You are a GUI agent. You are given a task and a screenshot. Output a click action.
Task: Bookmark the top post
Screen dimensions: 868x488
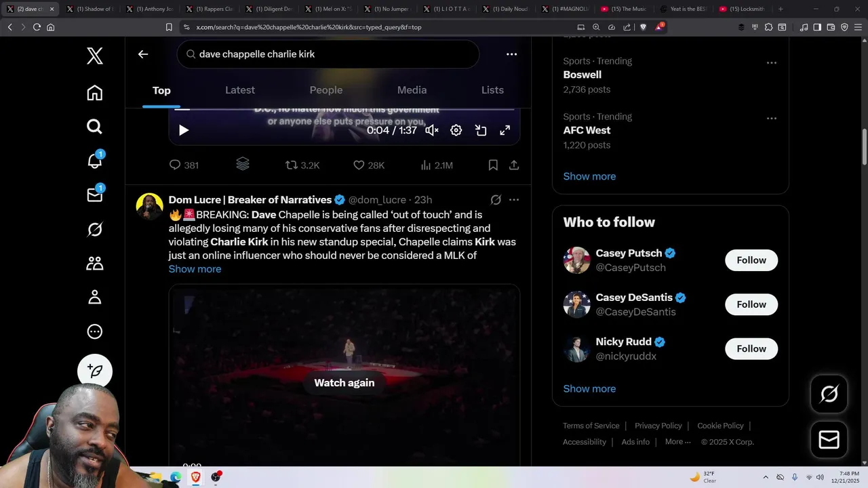(x=493, y=165)
